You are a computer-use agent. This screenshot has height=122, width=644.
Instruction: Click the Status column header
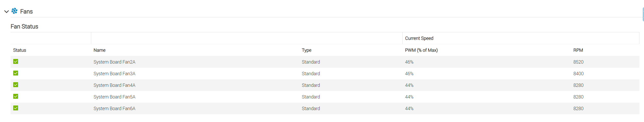20,50
